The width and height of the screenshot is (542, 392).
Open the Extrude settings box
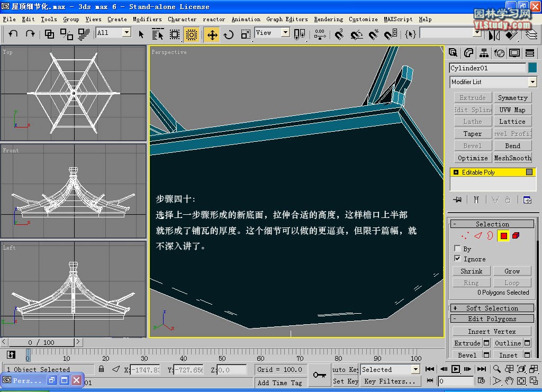pos(486,343)
